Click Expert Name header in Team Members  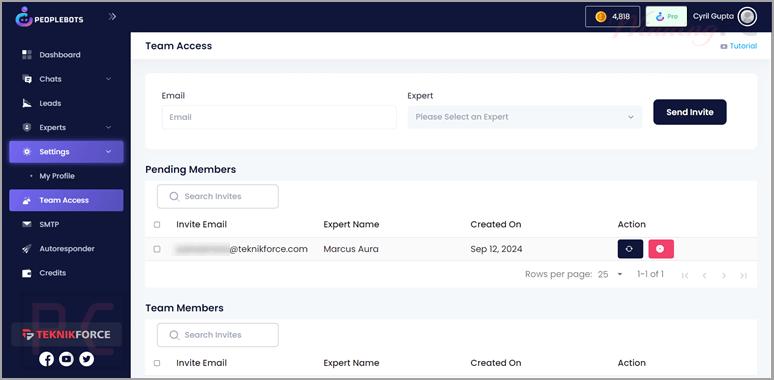click(x=351, y=363)
